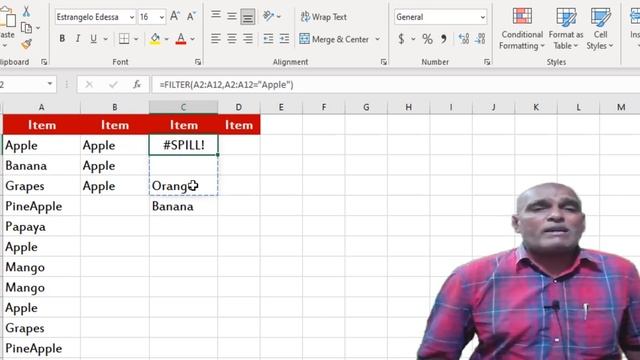Apply Accounting dollar format
640x360 pixels.
tap(402, 39)
